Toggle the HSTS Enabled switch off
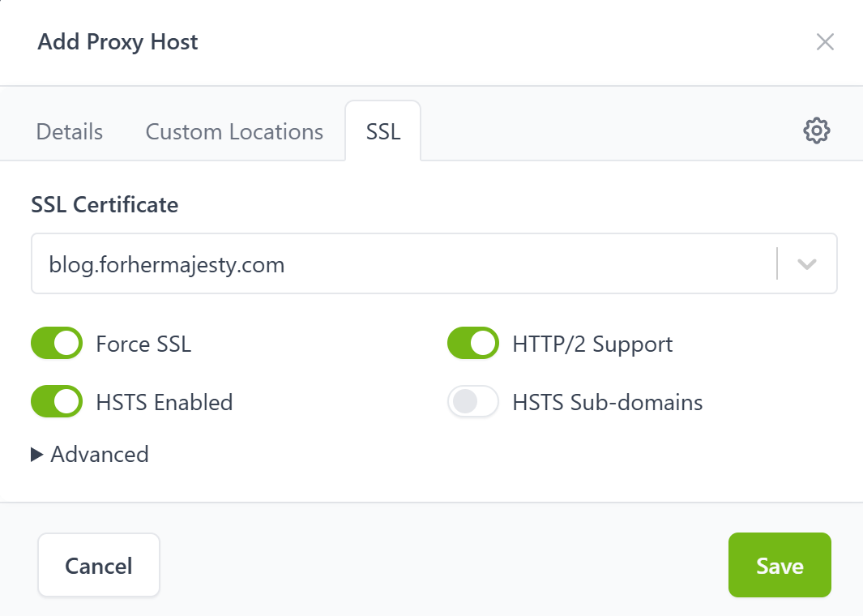This screenshot has height=616, width=863. [57, 402]
